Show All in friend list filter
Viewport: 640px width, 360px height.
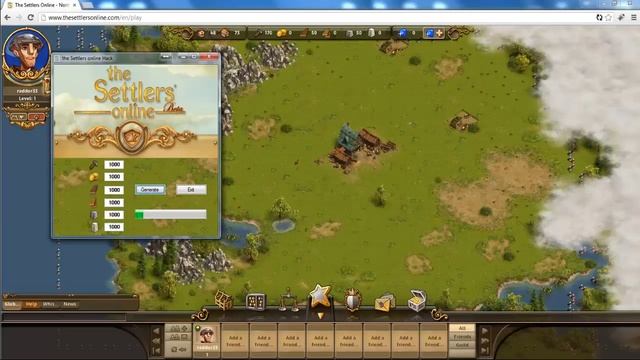pos(462,328)
